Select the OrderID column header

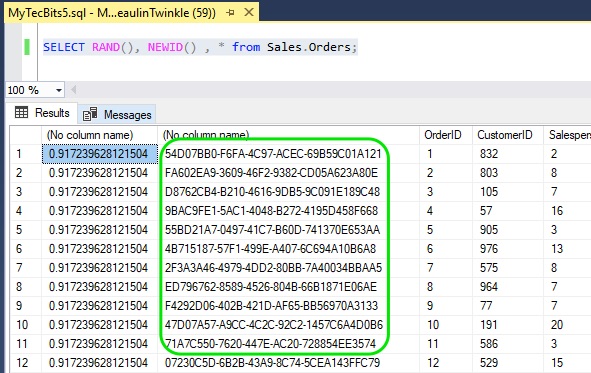[x=446, y=135]
